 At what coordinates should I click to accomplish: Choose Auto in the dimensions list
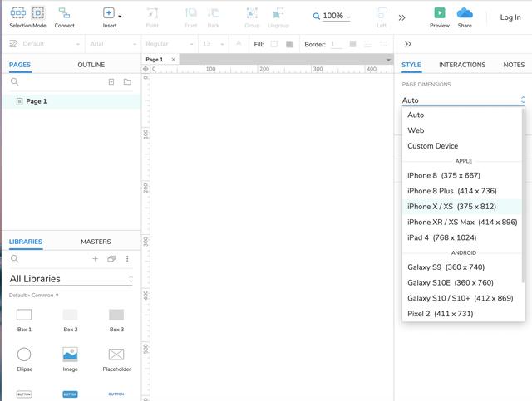pos(462,115)
